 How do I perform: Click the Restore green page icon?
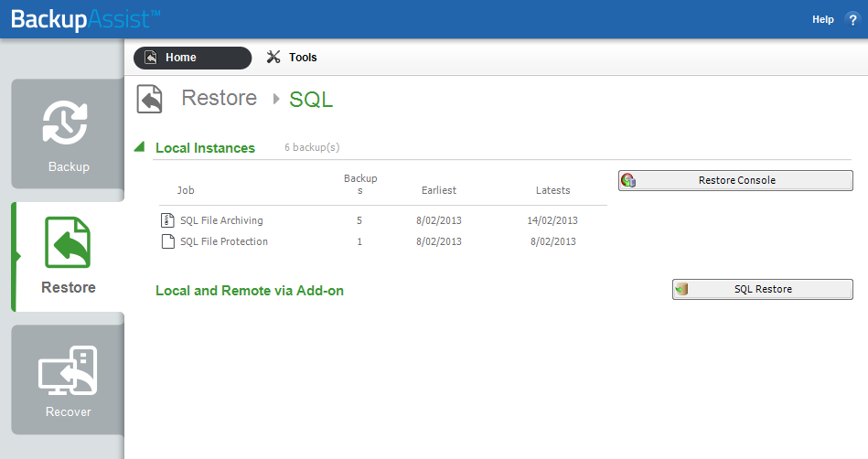(68, 242)
